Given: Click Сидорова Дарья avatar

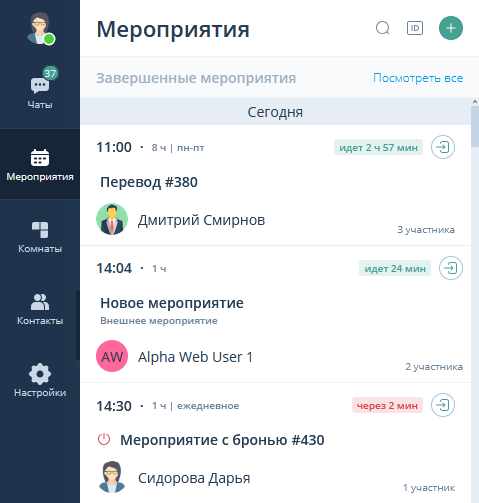Looking at the screenshot, I should click(x=112, y=477).
